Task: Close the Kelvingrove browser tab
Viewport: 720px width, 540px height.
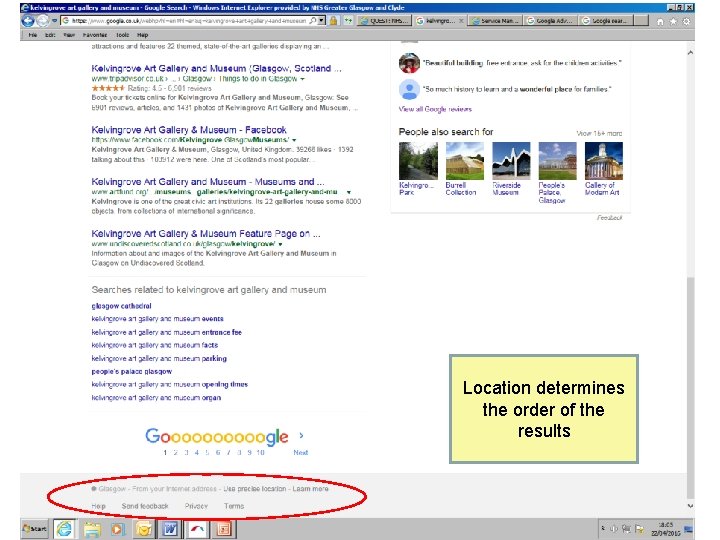Action: tap(461, 21)
